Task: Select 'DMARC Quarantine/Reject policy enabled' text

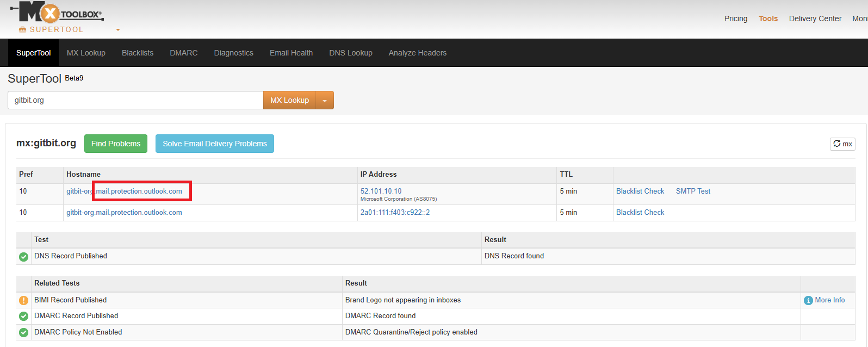Action: (x=411, y=332)
